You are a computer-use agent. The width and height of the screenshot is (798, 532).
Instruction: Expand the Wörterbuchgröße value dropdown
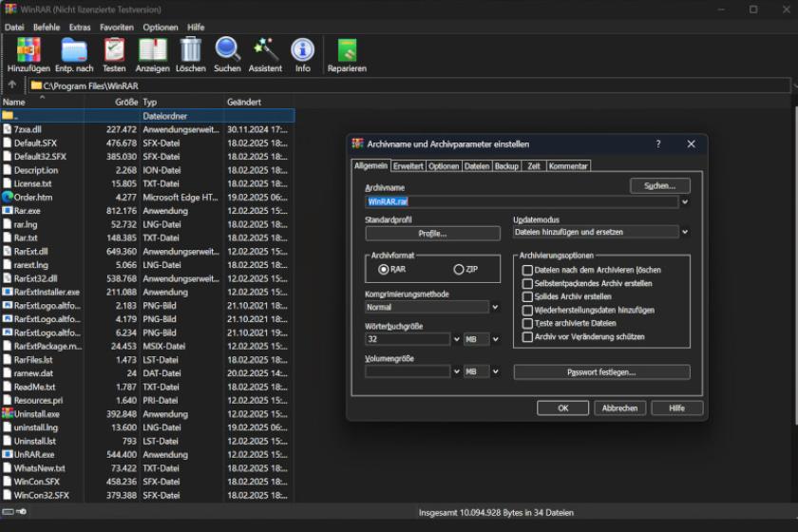457,339
